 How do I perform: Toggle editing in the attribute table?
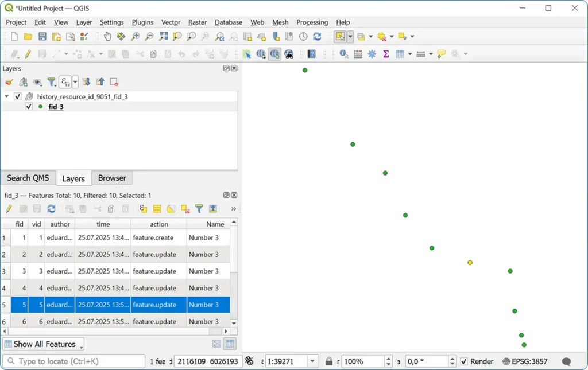9,208
